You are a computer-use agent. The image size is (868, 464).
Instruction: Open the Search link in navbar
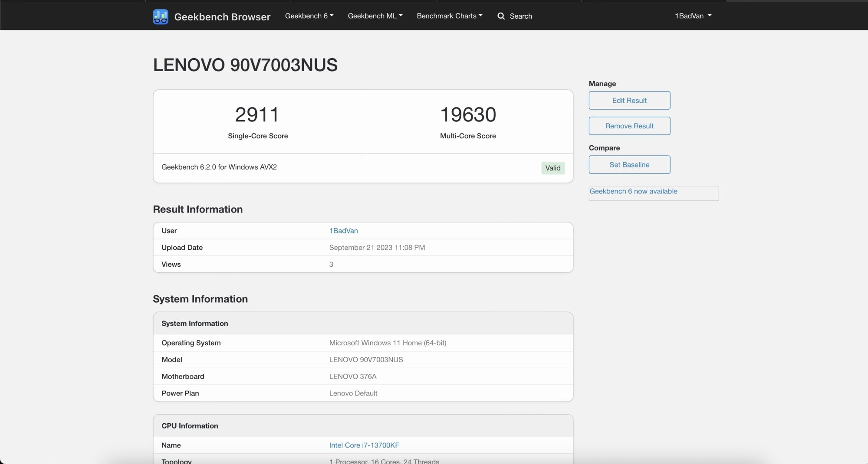pyautogui.click(x=521, y=16)
